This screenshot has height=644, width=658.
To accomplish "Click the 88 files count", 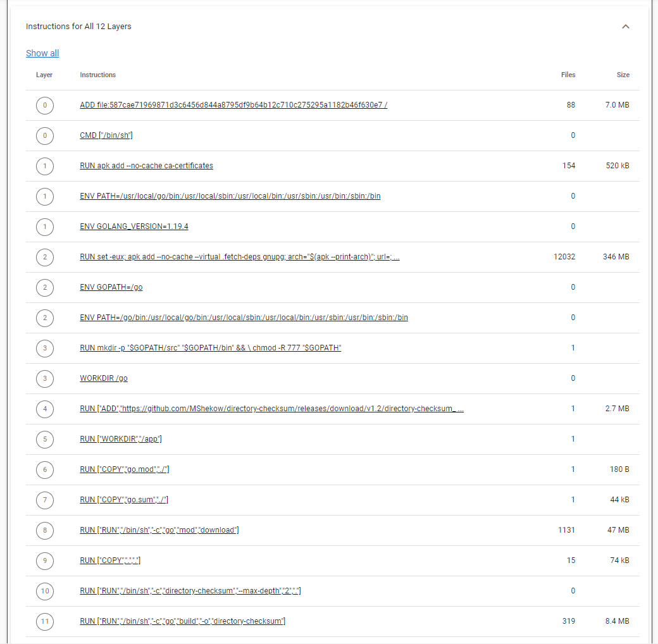I will point(571,105).
